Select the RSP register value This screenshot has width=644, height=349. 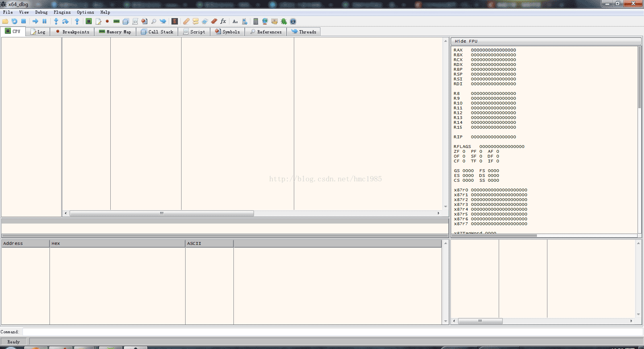493,74
